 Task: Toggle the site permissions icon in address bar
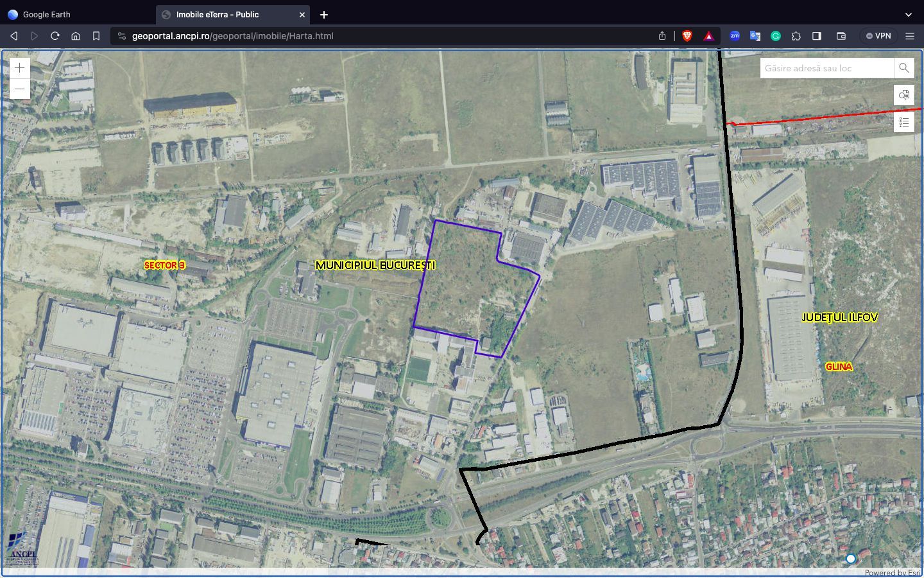pyautogui.click(x=121, y=36)
